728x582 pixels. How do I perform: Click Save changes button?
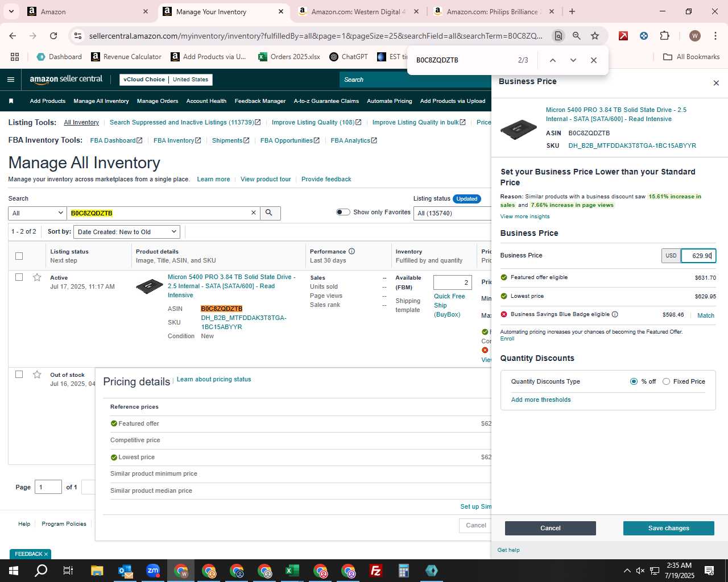[669, 528]
